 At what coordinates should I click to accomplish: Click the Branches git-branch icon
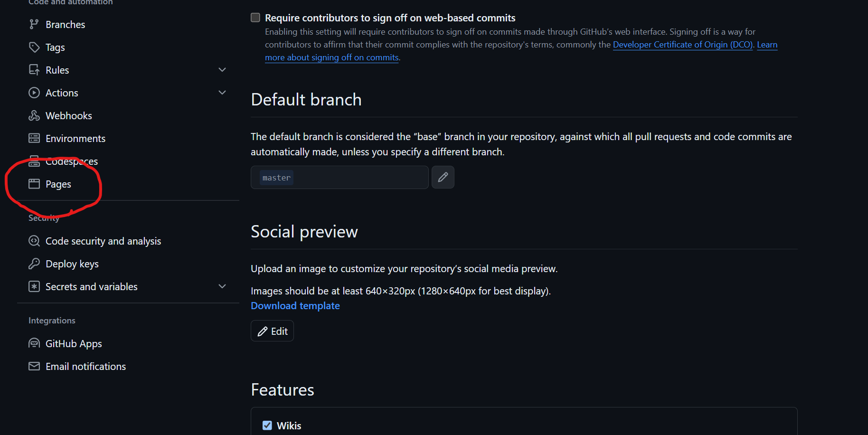click(34, 24)
